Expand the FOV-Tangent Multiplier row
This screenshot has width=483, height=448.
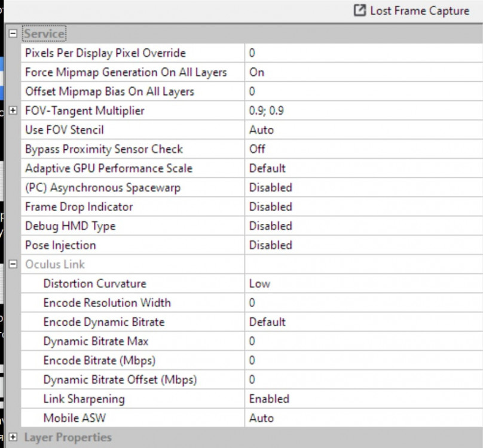click(13, 111)
